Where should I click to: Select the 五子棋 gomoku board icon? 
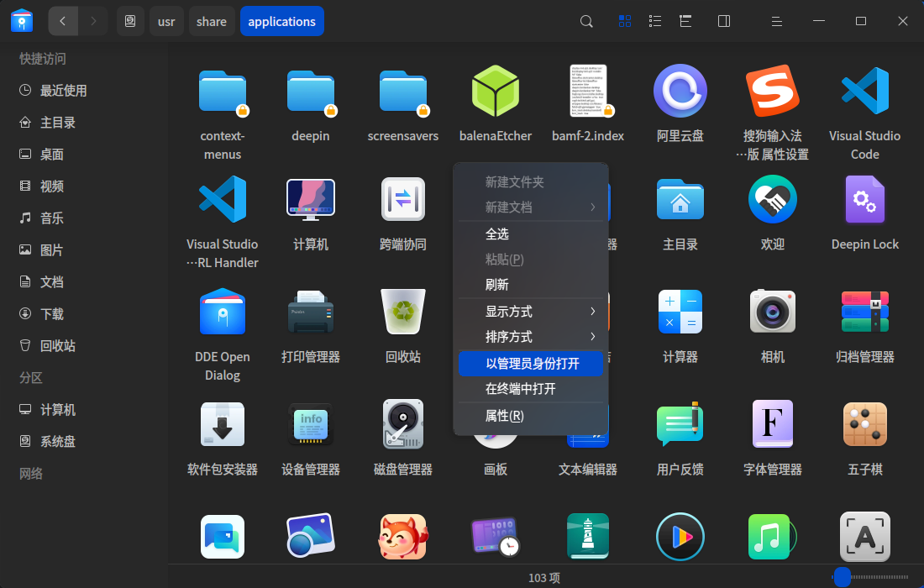(865, 424)
